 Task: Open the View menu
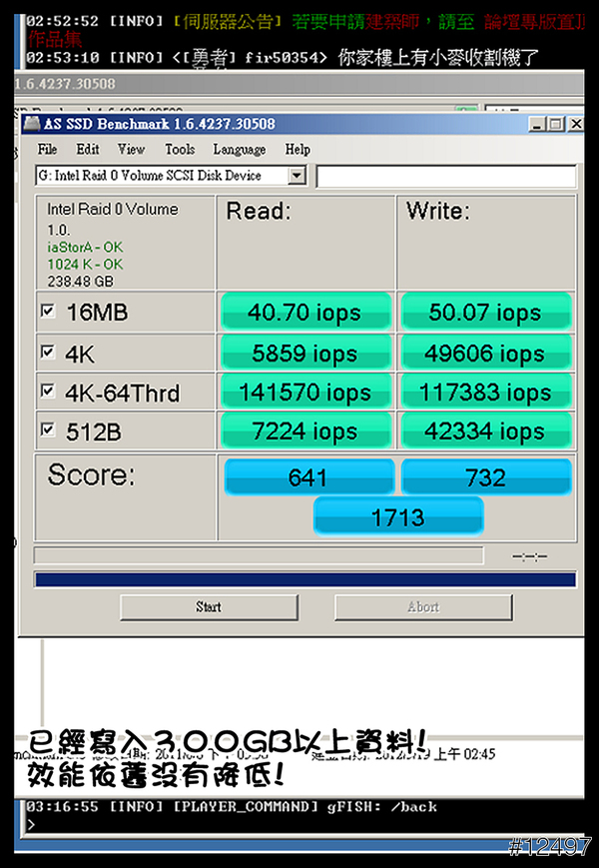click(131, 150)
